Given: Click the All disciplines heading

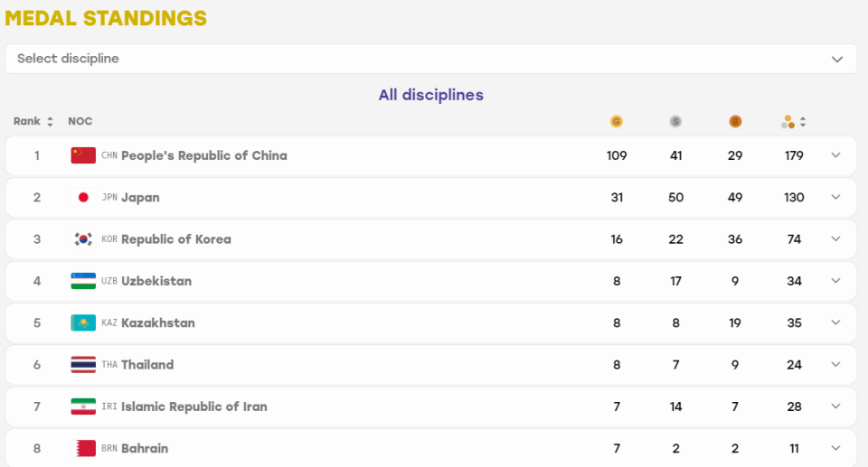Looking at the screenshot, I should click(x=430, y=95).
